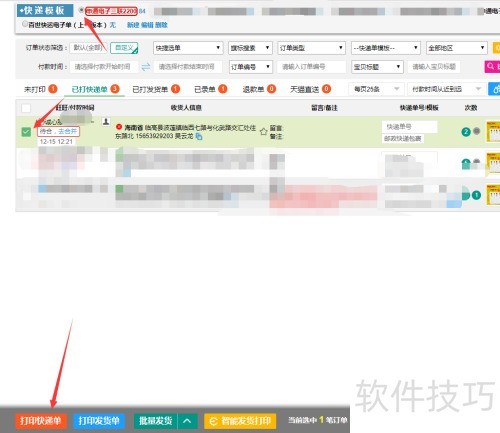Click the swap arrows between payment time fields
This screenshot has height=433, width=500.
(146, 67)
